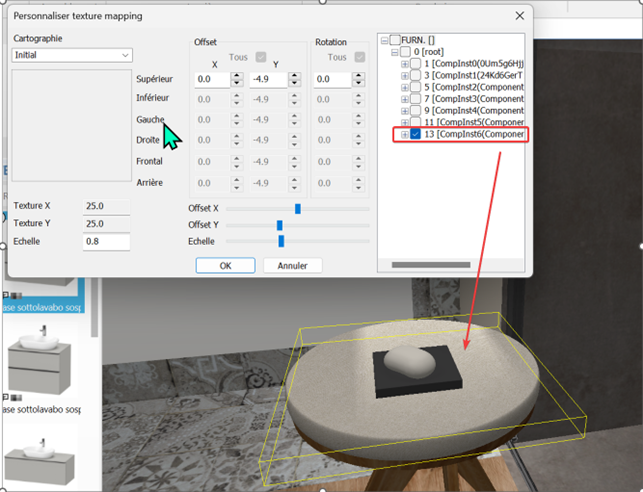643x492 pixels.
Task: Collapse the 0 [root] tree node
Action: pos(394,52)
